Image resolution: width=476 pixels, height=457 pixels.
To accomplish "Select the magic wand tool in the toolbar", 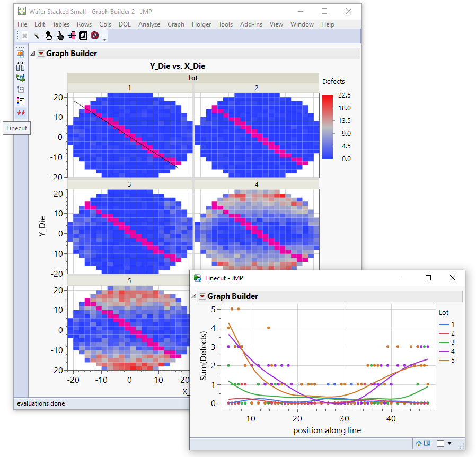I will coord(37,36).
